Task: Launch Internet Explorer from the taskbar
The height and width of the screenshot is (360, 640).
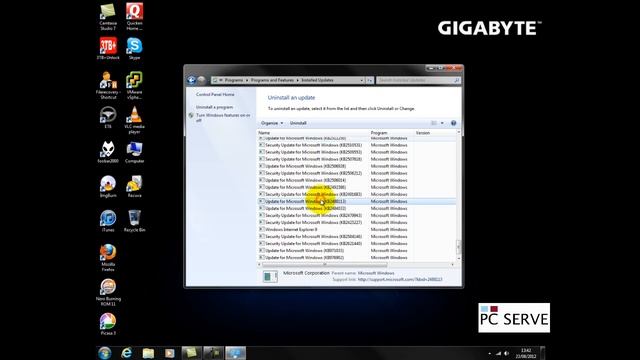Action: pyautogui.click(x=127, y=353)
